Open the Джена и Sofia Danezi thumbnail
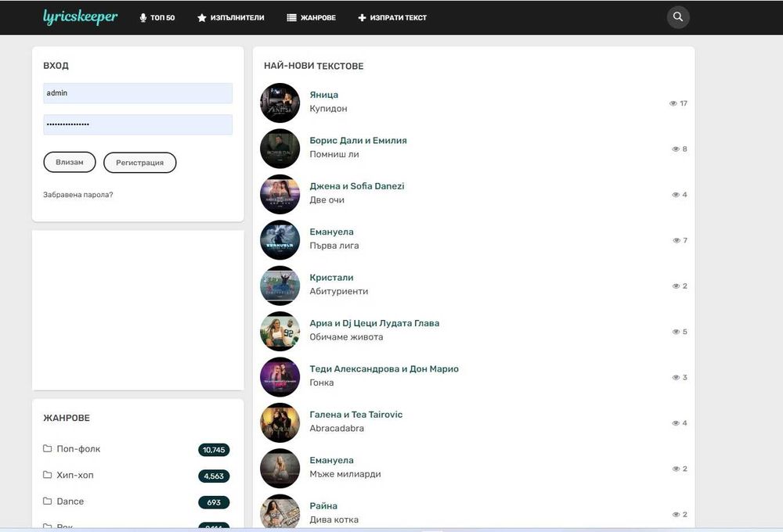 (x=280, y=194)
